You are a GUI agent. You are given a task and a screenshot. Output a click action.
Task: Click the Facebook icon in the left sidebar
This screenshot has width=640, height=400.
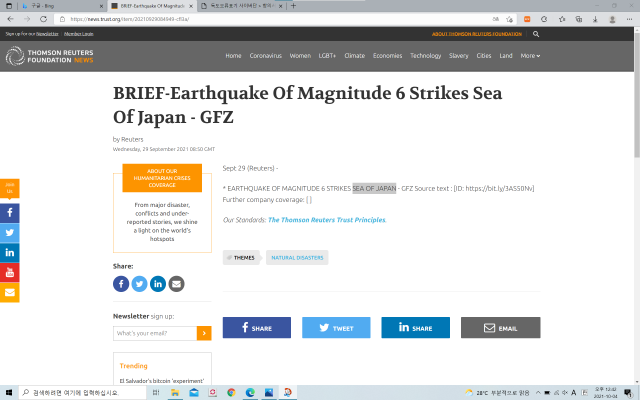pos(10,213)
